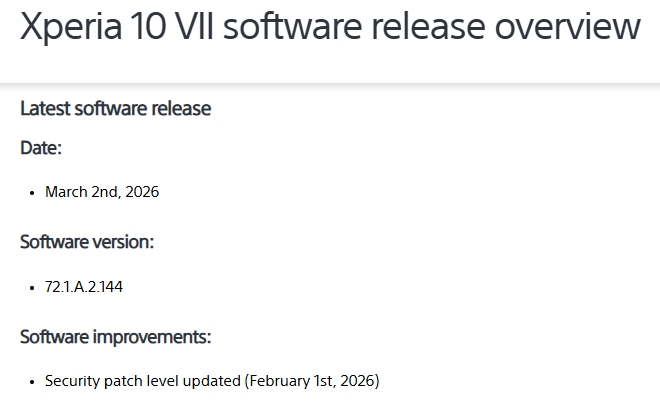Image resolution: width=660 pixels, height=405 pixels.
Task: Click the Xperia 10 VII page title
Action: (x=330, y=27)
